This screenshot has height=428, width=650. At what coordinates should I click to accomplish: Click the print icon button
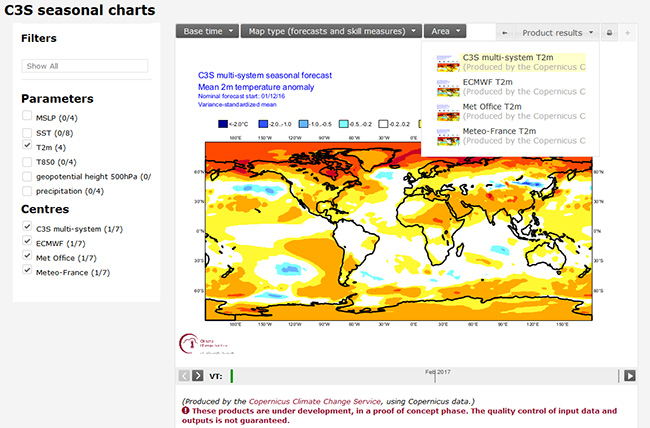coord(609,33)
